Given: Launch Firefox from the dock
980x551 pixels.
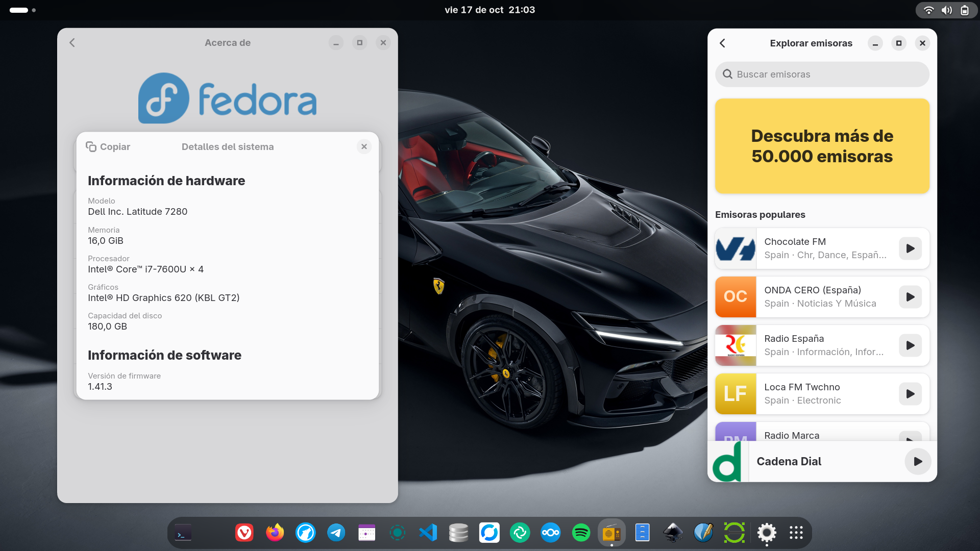Looking at the screenshot, I should tap(275, 533).
